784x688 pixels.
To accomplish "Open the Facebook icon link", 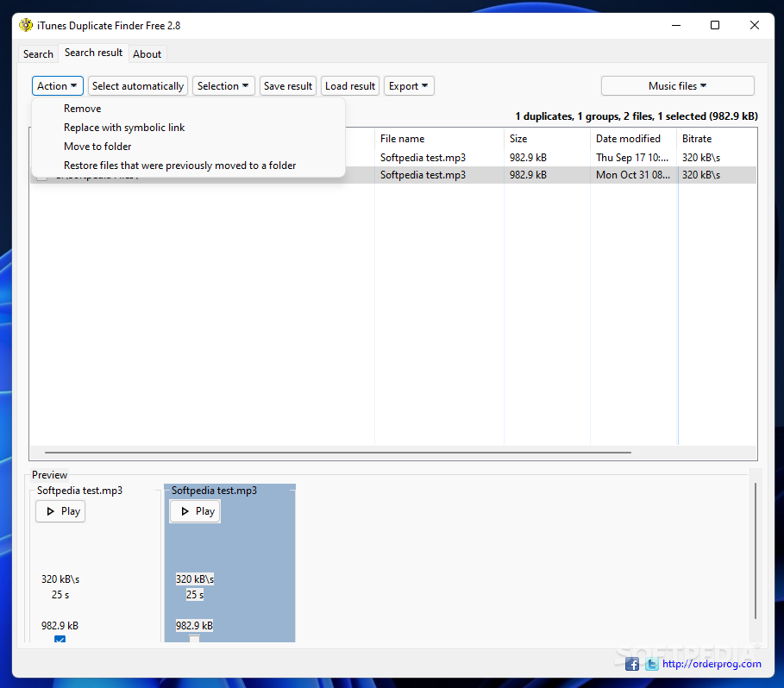I will (x=632, y=664).
